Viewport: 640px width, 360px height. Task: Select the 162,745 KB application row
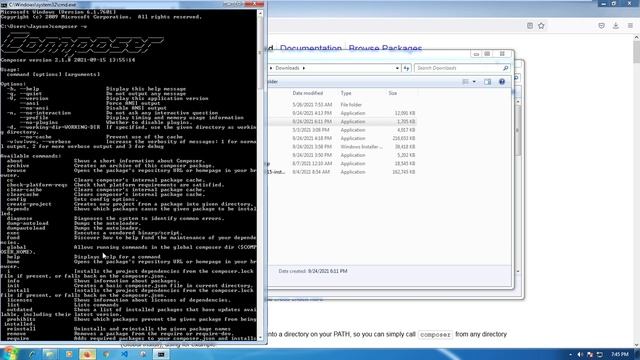pos(342,172)
